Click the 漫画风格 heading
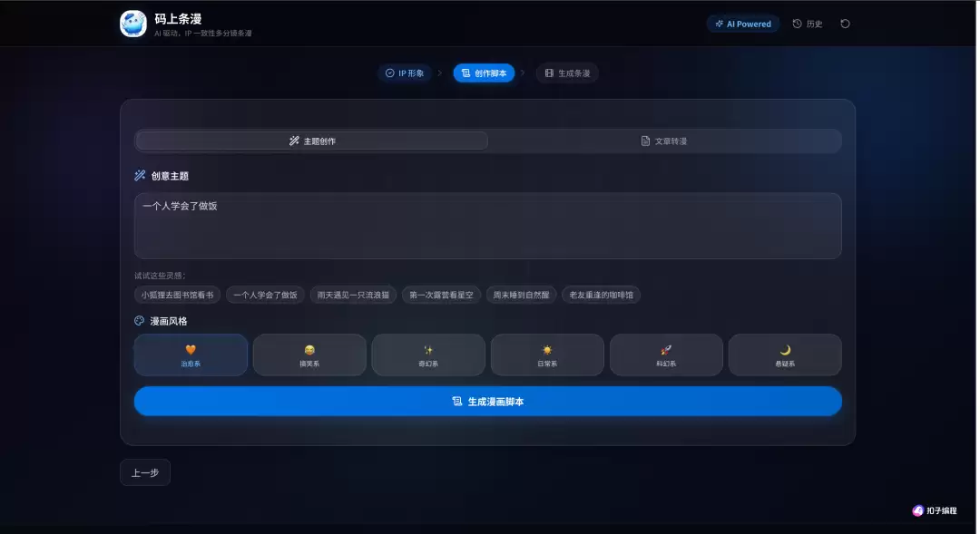The width and height of the screenshot is (980, 534). tap(169, 321)
